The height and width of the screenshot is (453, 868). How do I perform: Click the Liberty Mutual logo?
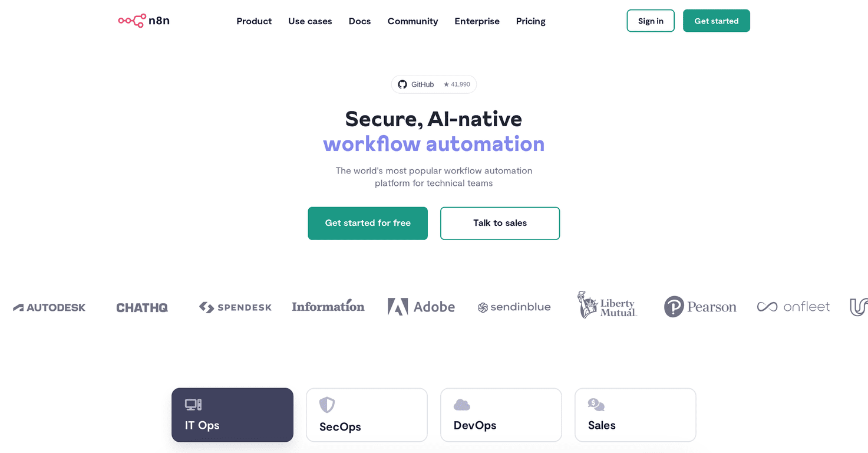pos(607,305)
